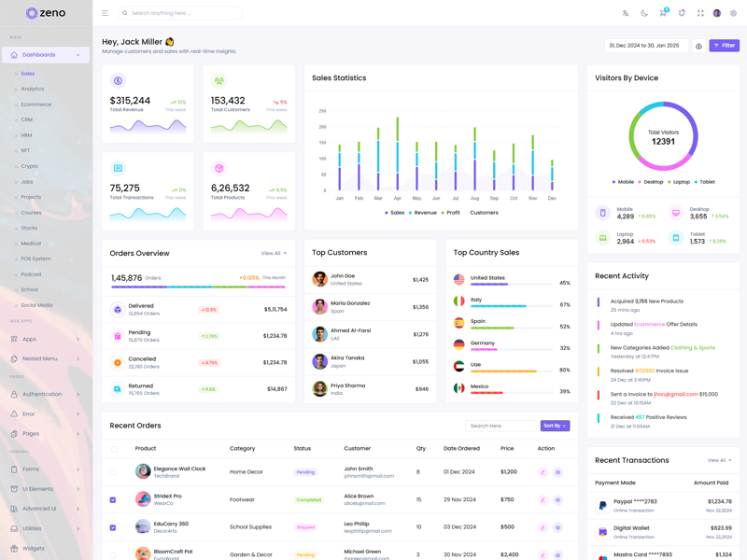Image resolution: width=747 pixels, height=560 pixels.
Task: Toggle dark mode with the moon icon
Action: point(644,13)
